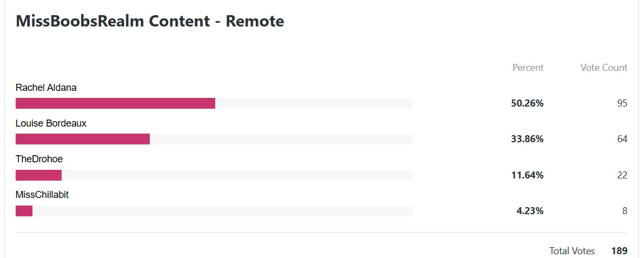Click MissChillabit's small pink bar
The width and height of the screenshot is (644, 258).
click(x=24, y=211)
